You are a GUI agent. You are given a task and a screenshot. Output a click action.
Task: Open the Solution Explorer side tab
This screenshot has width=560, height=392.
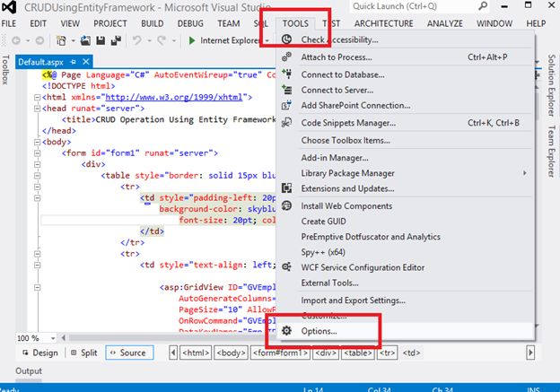(x=551, y=85)
